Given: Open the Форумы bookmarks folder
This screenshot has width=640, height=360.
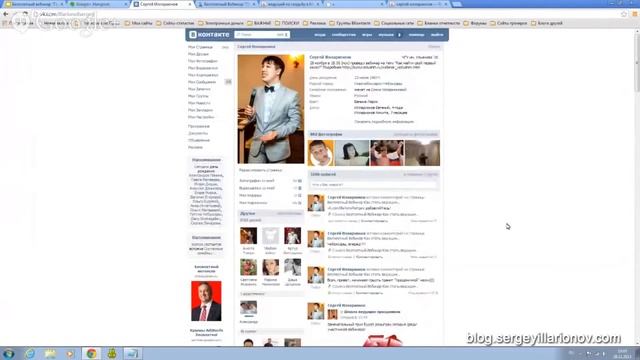Looking at the screenshot, I should [x=475, y=23].
